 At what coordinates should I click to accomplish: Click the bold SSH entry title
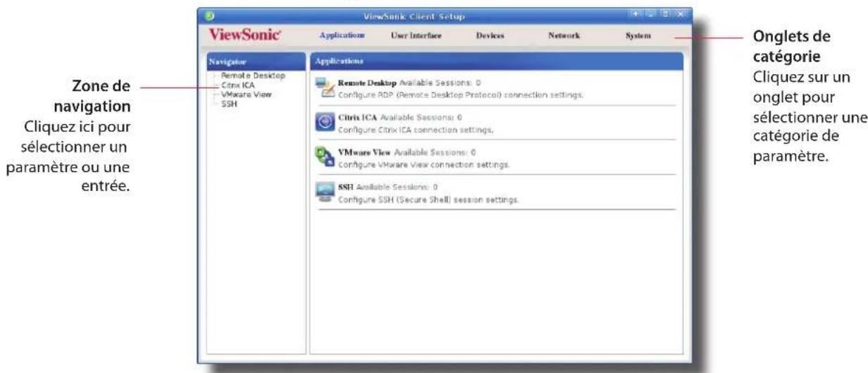tap(345, 188)
